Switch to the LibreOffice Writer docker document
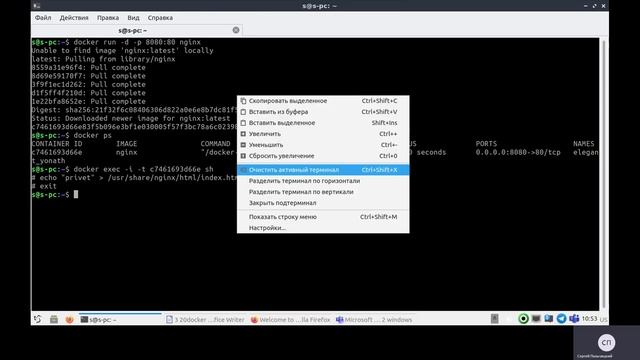The image size is (640, 360). pos(205,320)
